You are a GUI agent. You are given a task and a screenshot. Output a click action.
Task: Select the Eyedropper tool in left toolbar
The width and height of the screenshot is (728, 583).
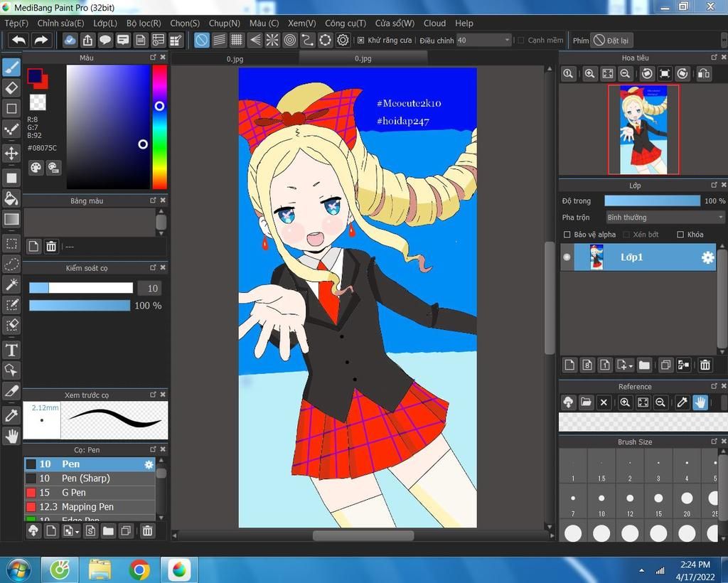[11, 415]
